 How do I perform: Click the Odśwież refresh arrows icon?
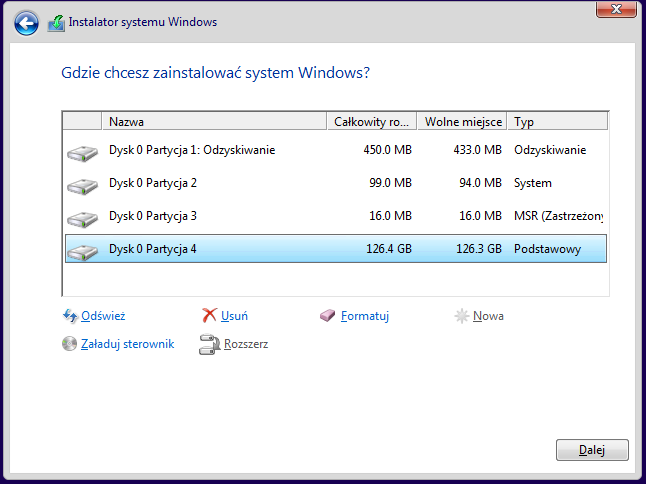tap(70, 316)
